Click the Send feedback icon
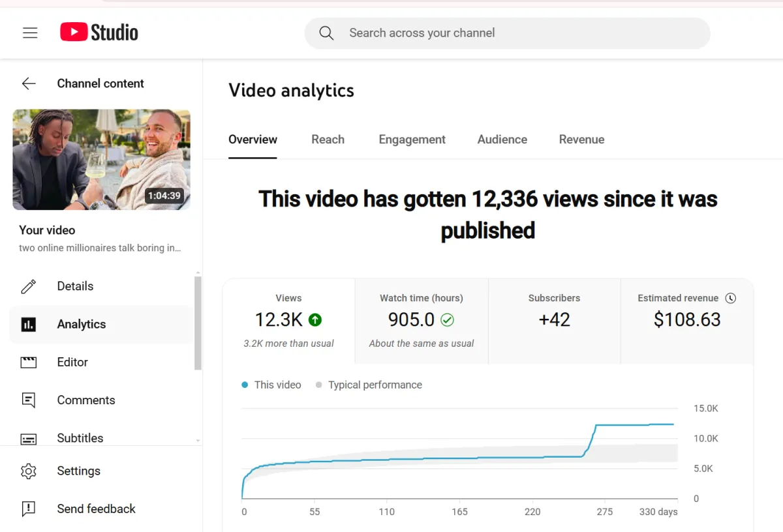The image size is (783, 532). (x=29, y=509)
